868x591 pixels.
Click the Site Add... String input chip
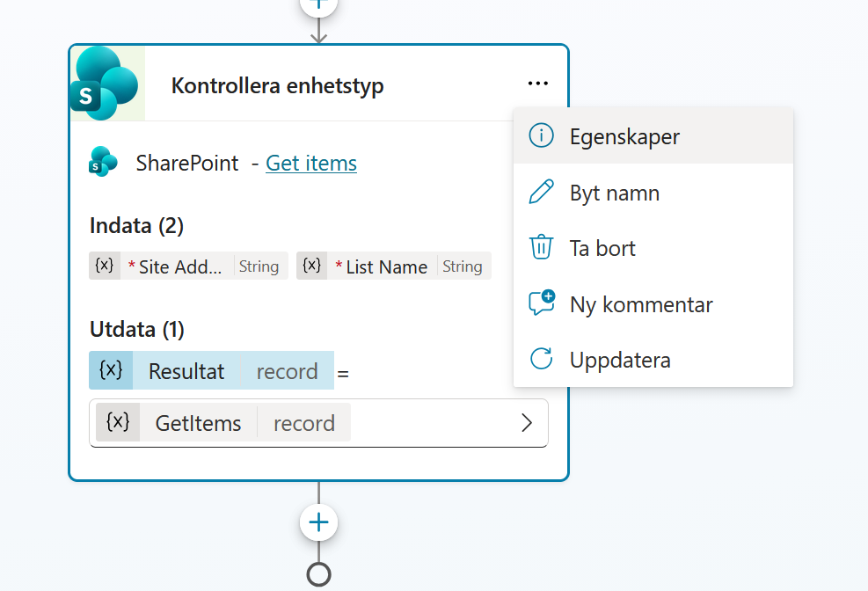(188, 266)
